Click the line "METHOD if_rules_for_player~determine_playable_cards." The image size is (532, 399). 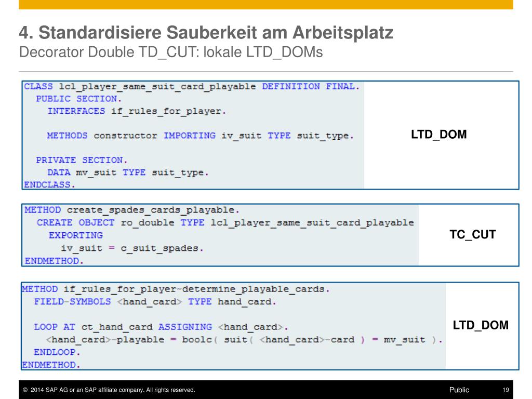tap(176, 289)
